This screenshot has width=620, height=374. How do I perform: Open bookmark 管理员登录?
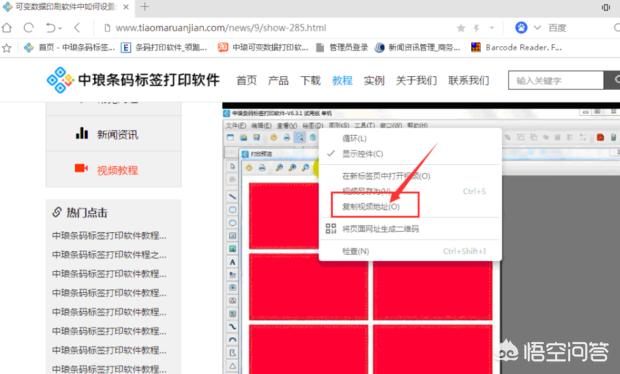(x=342, y=48)
